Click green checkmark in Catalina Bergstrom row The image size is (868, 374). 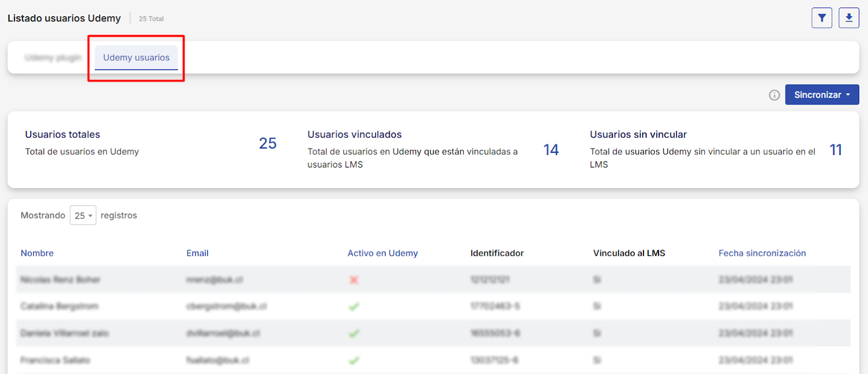(354, 307)
